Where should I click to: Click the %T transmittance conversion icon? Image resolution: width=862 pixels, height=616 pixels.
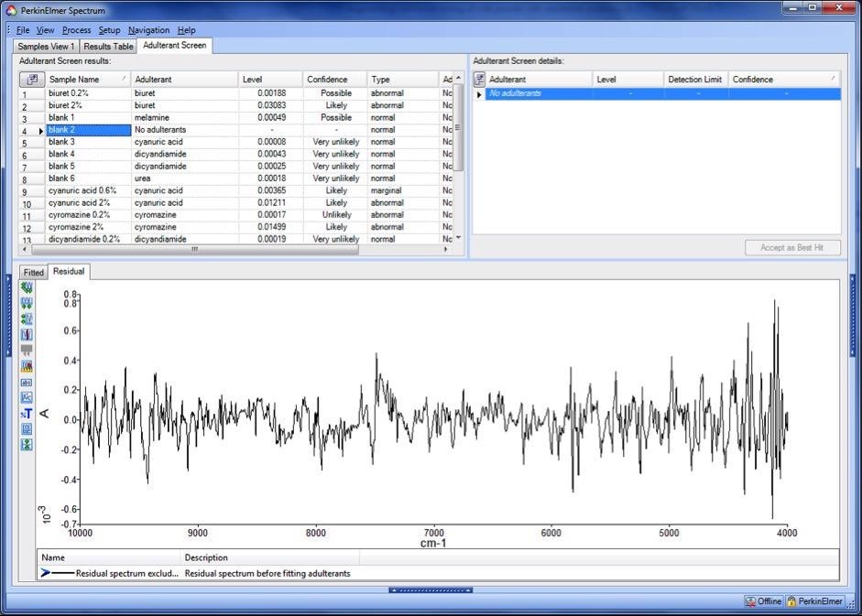(27, 413)
